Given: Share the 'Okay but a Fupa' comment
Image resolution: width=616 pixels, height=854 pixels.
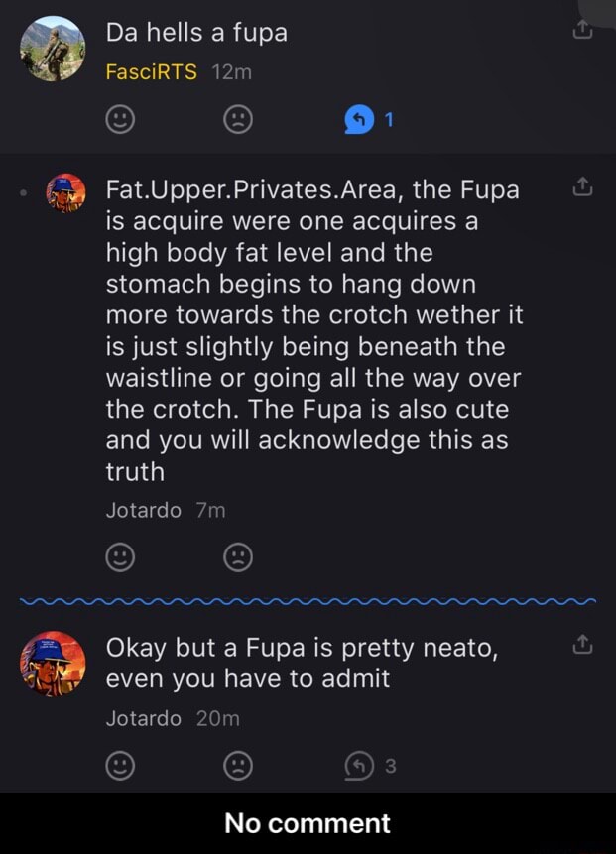Looking at the screenshot, I should pos(583,644).
